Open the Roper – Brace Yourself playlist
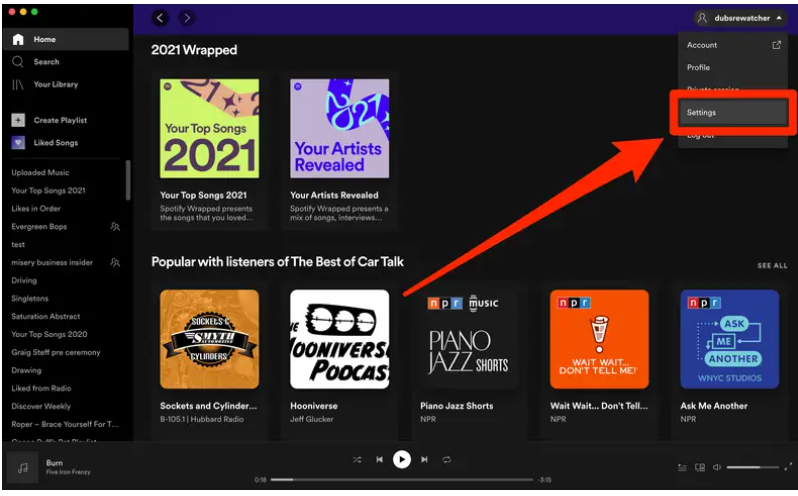Image resolution: width=798 pixels, height=496 pixels. tap(65, 424)
